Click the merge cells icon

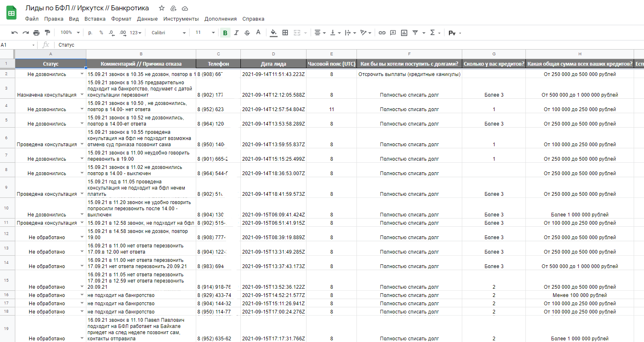[x=297, y=33]
